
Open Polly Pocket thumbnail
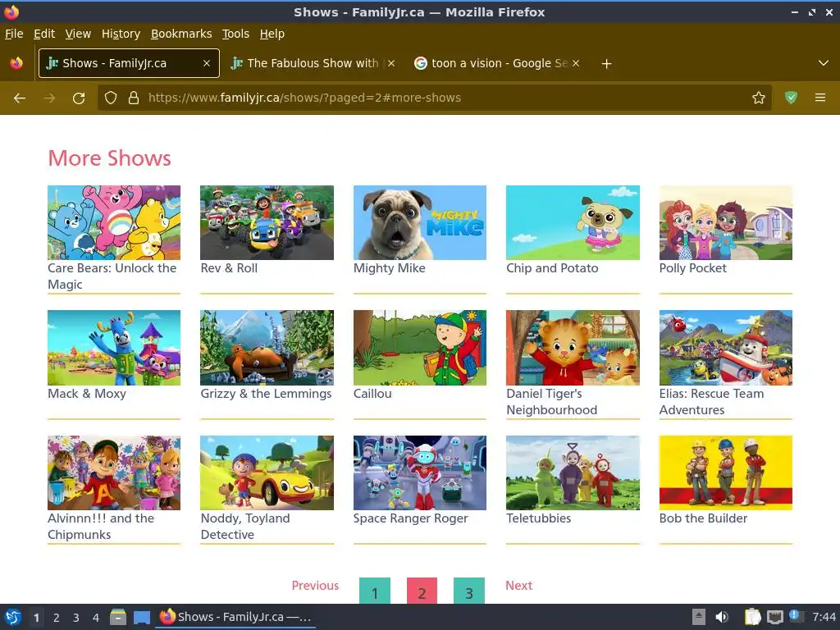pyautogui.click(x=726, y=223)
